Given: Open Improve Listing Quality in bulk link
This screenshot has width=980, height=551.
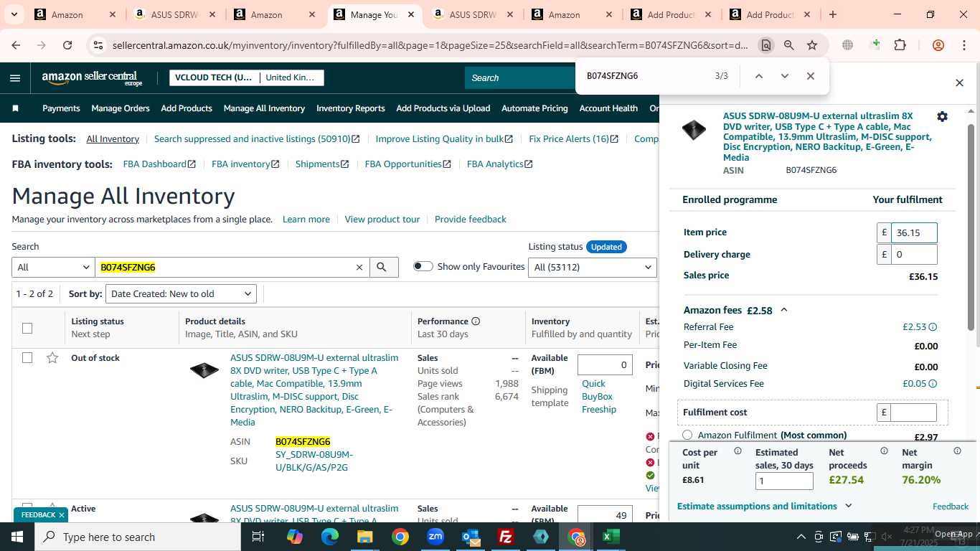Looking at the screenshot, I should pyautogui.click(x=444, y=139).
